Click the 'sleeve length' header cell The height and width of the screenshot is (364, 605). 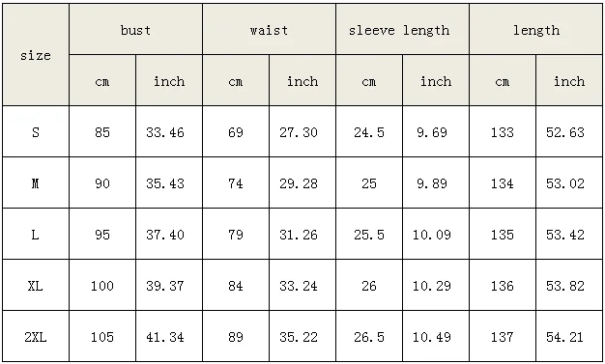coord(402,30)
